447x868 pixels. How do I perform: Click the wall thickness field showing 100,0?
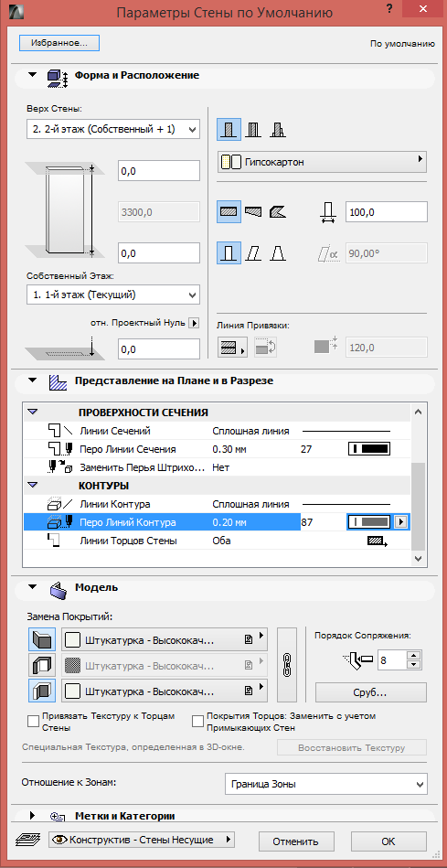[386, 212]
